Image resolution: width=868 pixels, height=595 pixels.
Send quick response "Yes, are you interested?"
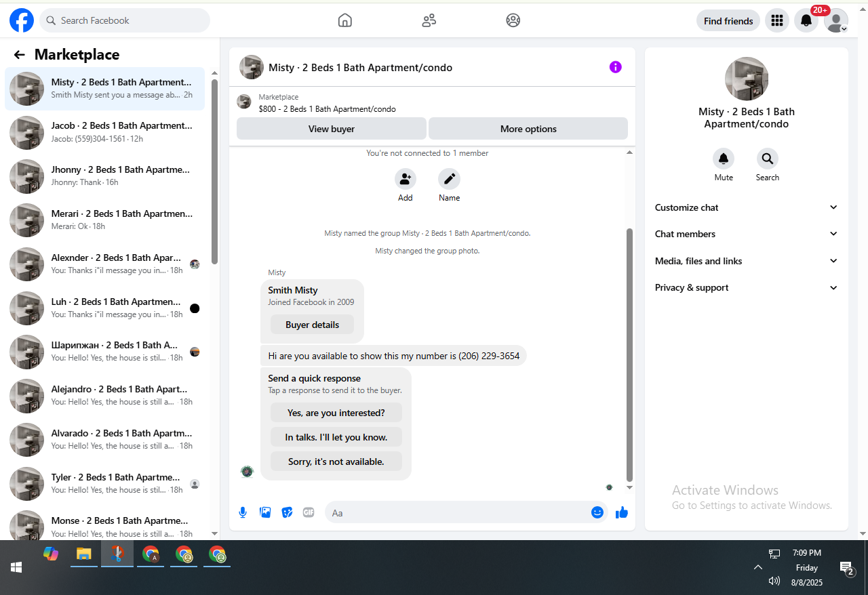click(336, 413)
